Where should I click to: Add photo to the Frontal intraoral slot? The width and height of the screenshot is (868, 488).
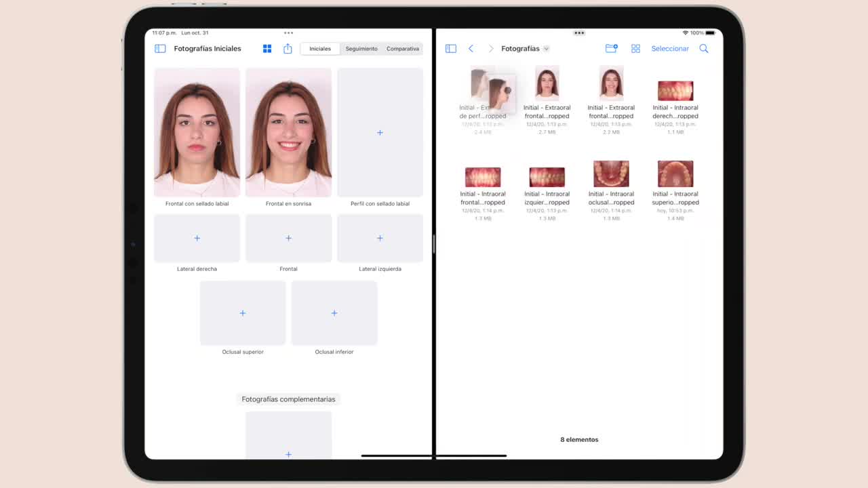pos(288,238)
